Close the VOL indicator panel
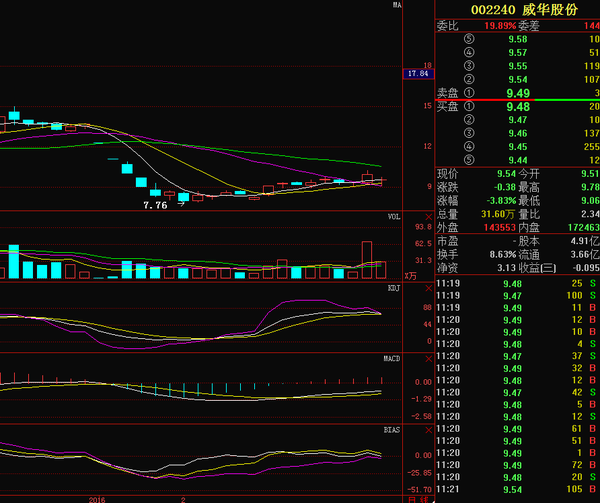This screenshot has height=503, width=600. [x=429, y=217]
